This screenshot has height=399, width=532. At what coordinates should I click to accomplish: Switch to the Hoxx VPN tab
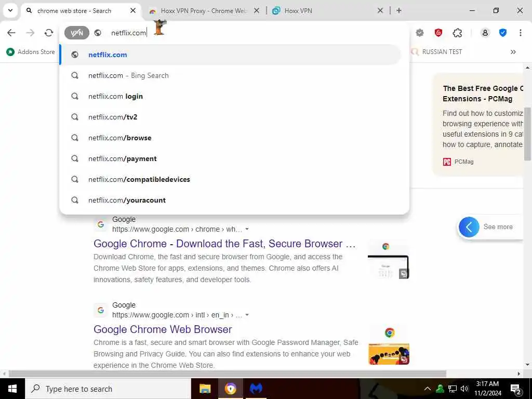pos(298,11)
